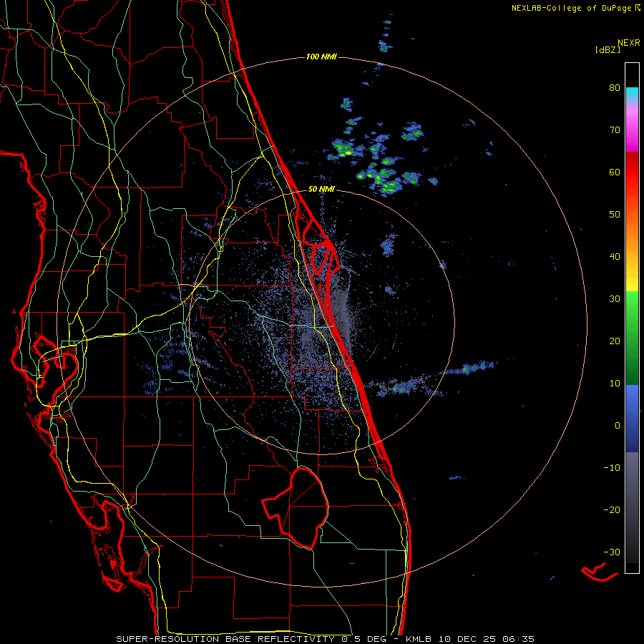Select the -10 value on the dBZ scale
Screen dimensions: 644x644
coord(612,468)
